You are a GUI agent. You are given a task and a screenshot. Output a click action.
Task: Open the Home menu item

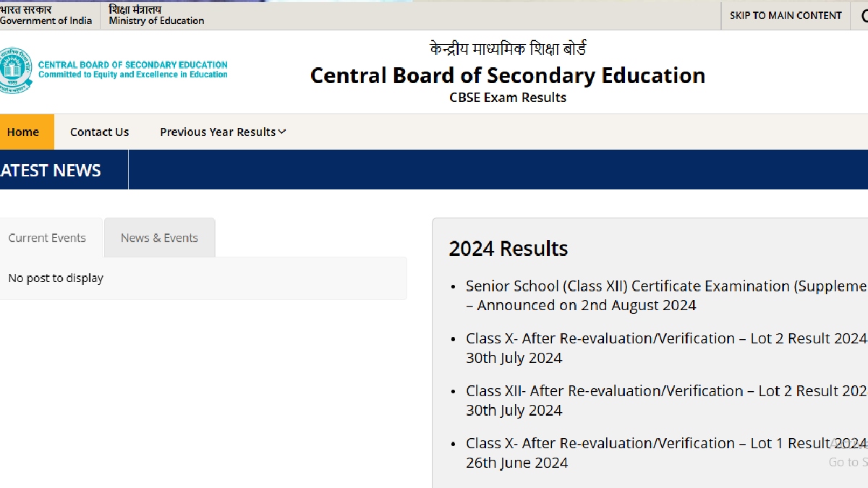pos(23,132)
